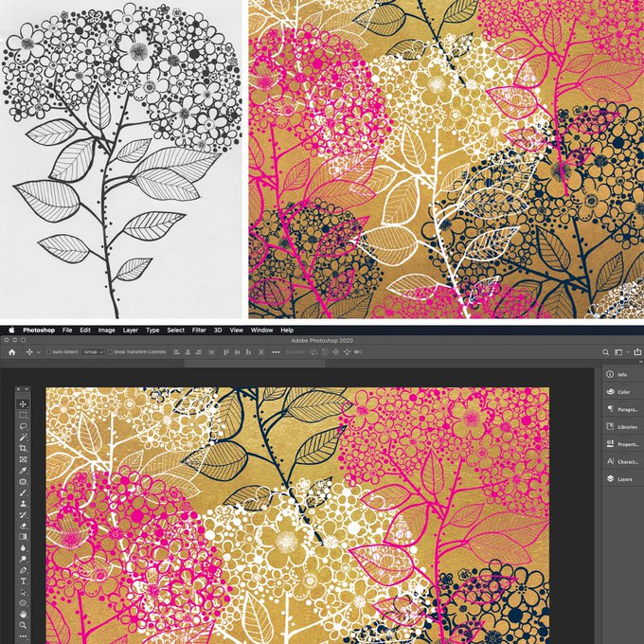Select the History Brush tool
This screenshot has height=644, width=644.
23,515
